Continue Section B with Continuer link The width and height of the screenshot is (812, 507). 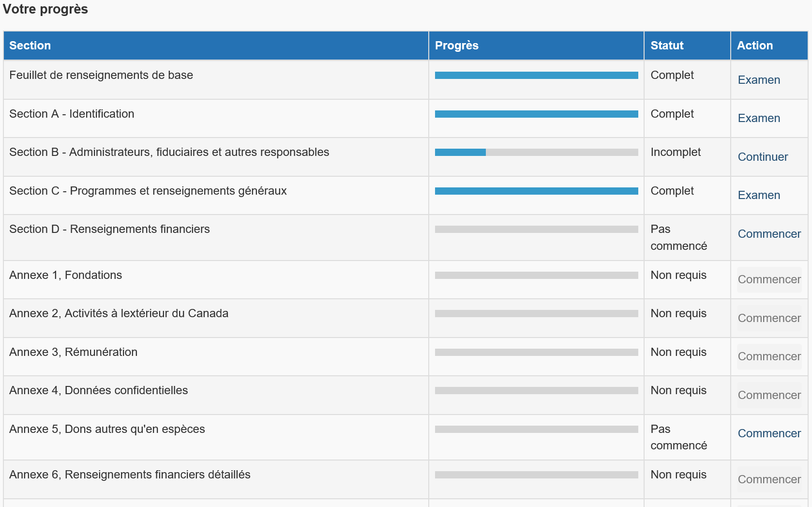(762, 157)
